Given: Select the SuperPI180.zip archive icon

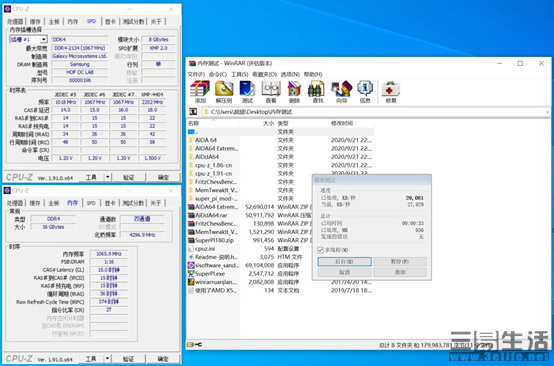Looking at the screenshot, I should click(191, 240).
